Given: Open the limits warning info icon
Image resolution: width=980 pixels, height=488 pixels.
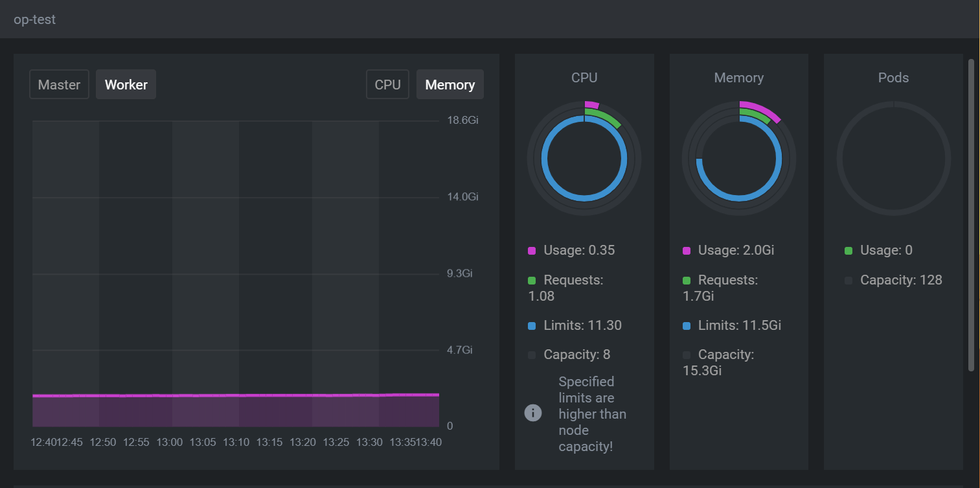Looking at the screenshot, I should 532,412.
